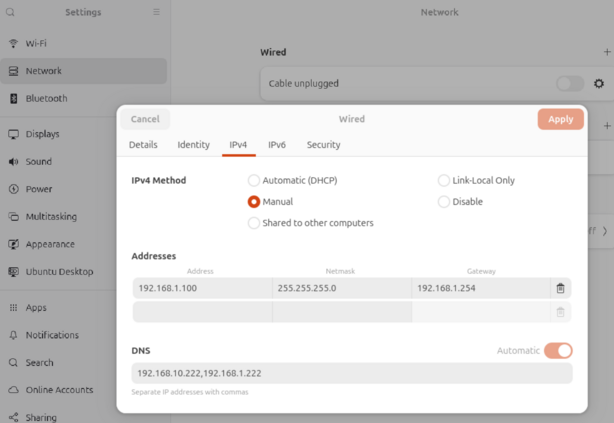Select Link-Local Only method
Screen dimensions: 614x423
(x=444, y=180)
